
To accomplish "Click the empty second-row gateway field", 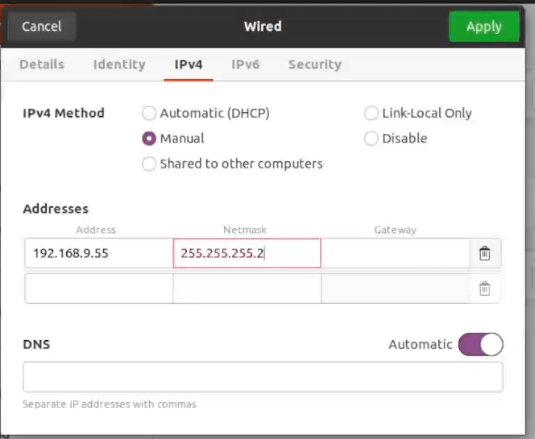I will 395,289.
